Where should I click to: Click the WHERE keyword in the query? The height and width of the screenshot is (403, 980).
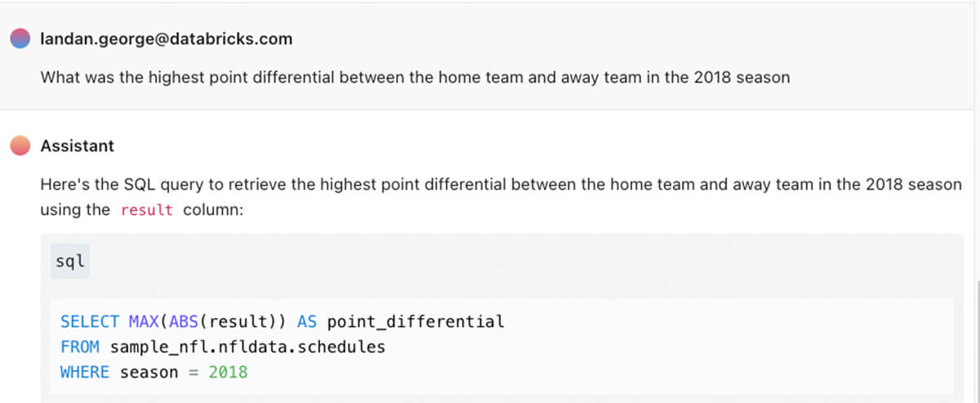coord(85,373)
